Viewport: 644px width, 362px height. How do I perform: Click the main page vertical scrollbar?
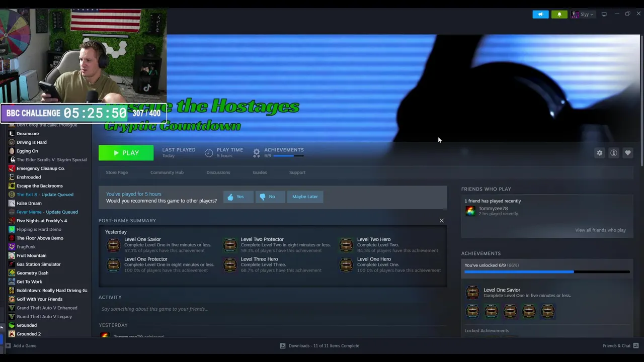coord(641,101)
